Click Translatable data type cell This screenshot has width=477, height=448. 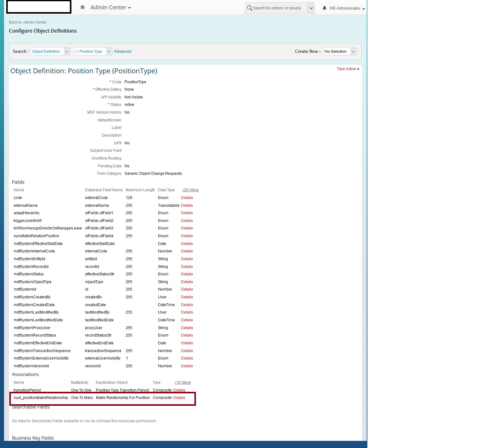pos(169,206)
